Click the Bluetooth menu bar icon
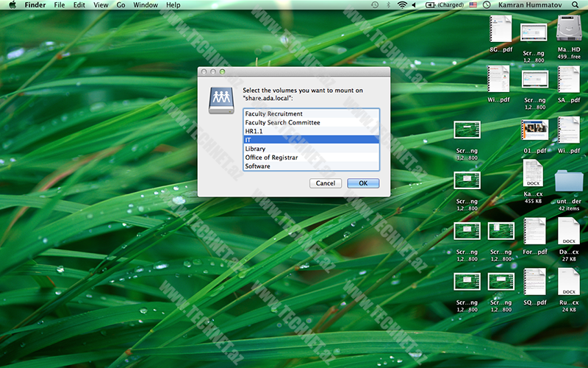588x368 pixels. [389, 5]
